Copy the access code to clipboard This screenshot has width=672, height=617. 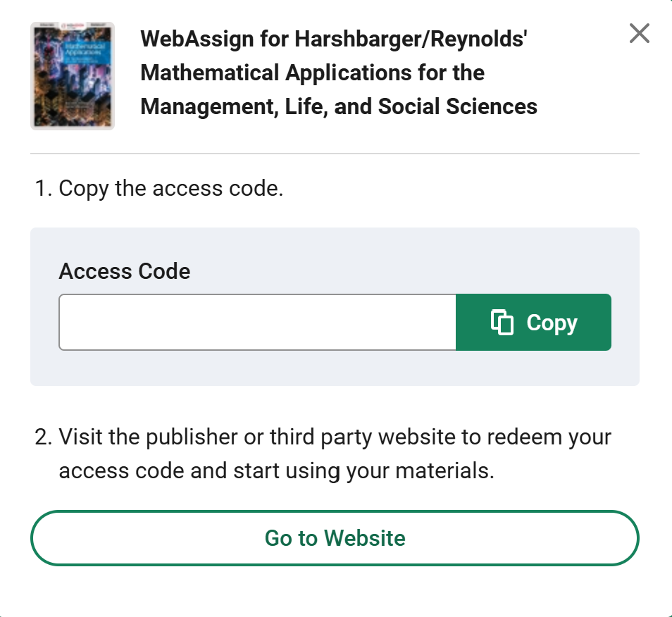click(533, 322)
